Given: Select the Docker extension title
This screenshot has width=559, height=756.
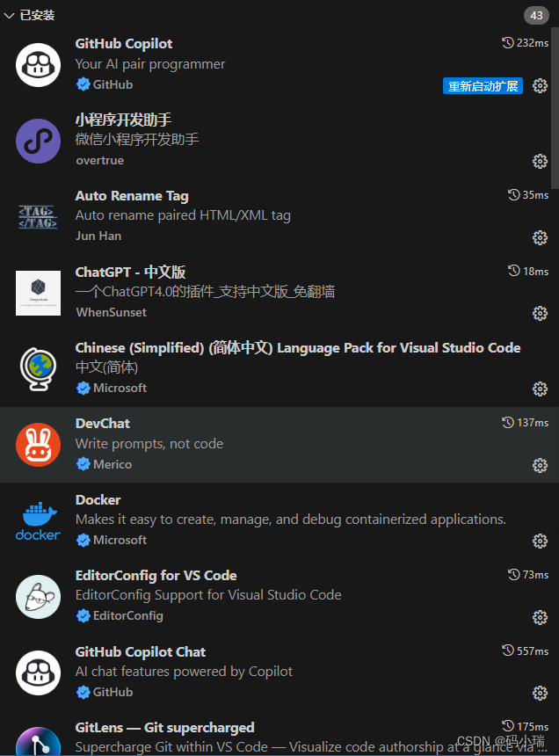Looking at the screenshot, I should [x=98, y=499].
